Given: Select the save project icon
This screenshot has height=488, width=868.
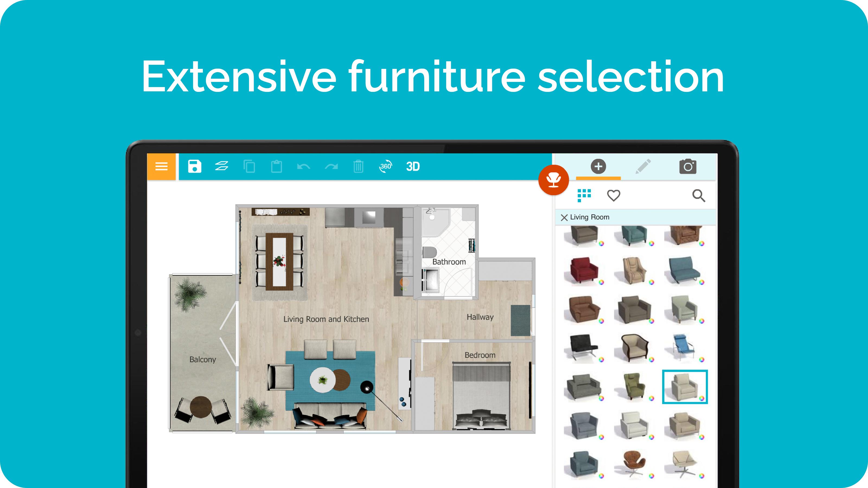Looking at the screenshot, I should tap(194, 166).
